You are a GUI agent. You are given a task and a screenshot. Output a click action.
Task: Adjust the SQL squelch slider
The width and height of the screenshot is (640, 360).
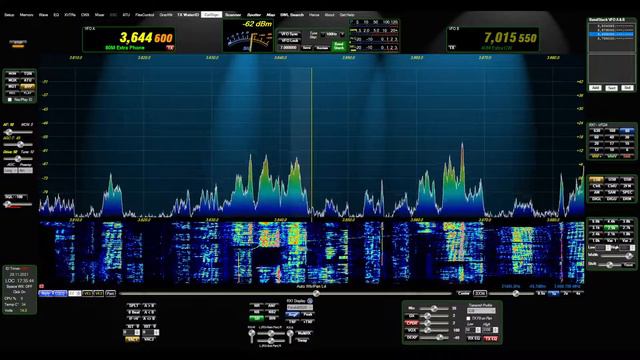click(19, 204)
